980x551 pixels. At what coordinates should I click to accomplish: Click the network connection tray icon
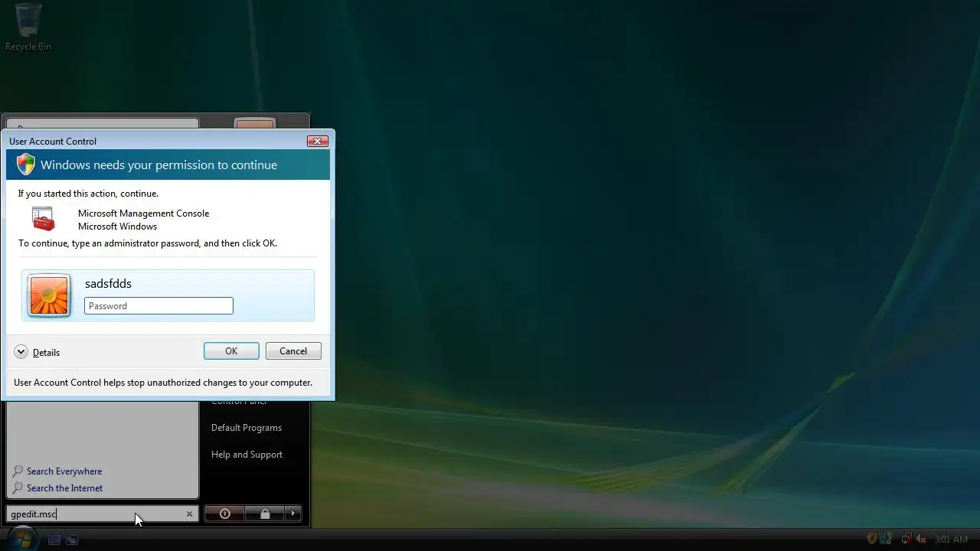[906, 539]
